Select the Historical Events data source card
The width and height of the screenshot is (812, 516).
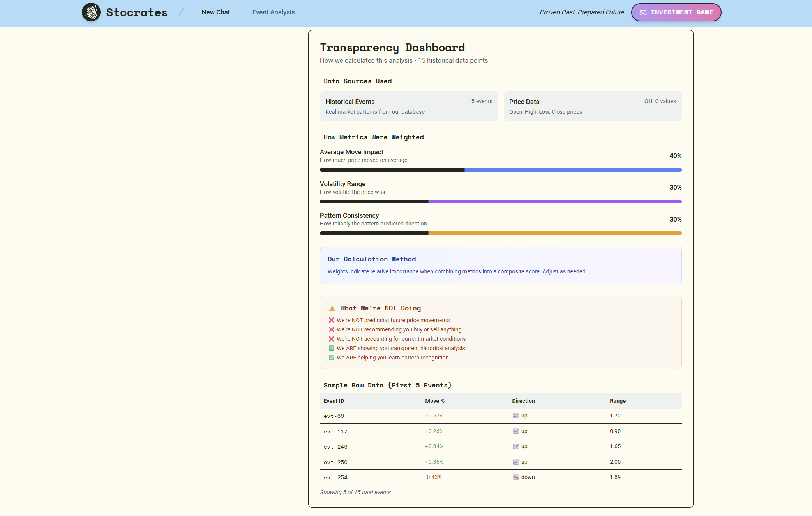pyautogui.click(x=408, y=106)
